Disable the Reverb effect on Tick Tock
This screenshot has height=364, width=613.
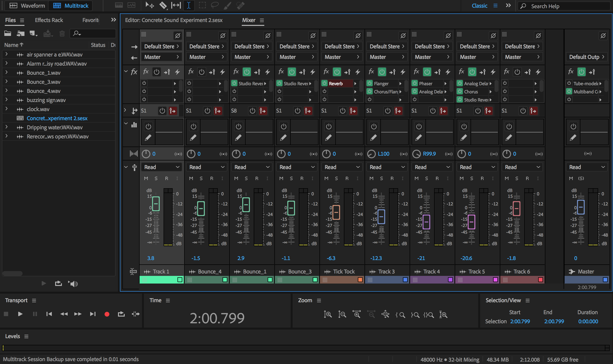click(324, 83)
